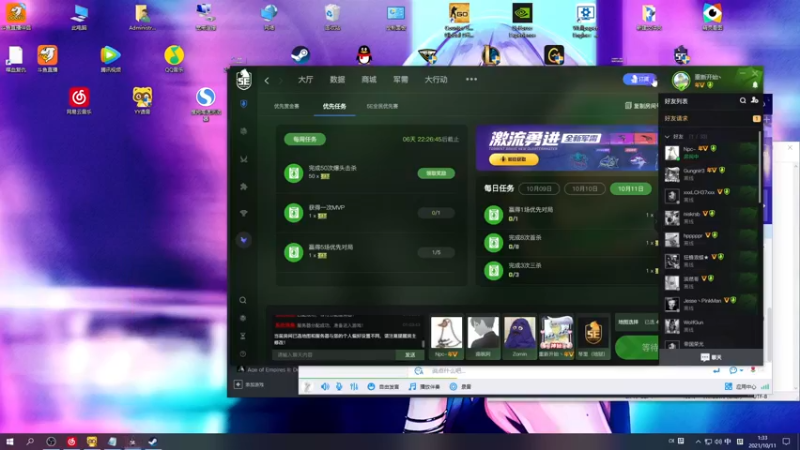
Task: Click the hourglass icon in sidebar
Action: pyautogui.click(x=243, y=336)
